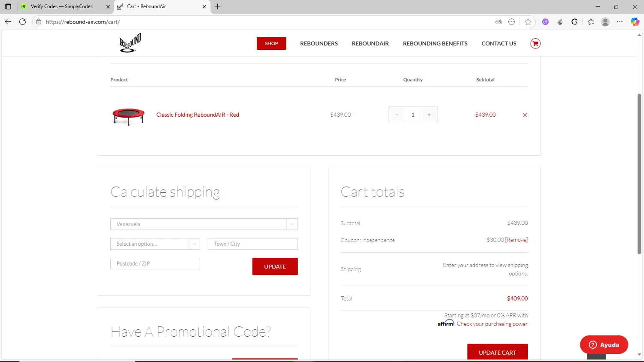Click 'Have A Promotional Code?' heading
Viewport: 644px width, 362px height.
[x=191, y=332]
